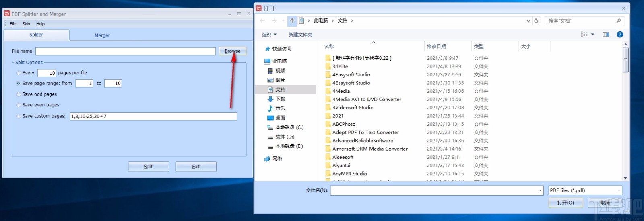Select 快速访问 in navigation pane
This screenshot has height=221, width=644.
(282, 49)
